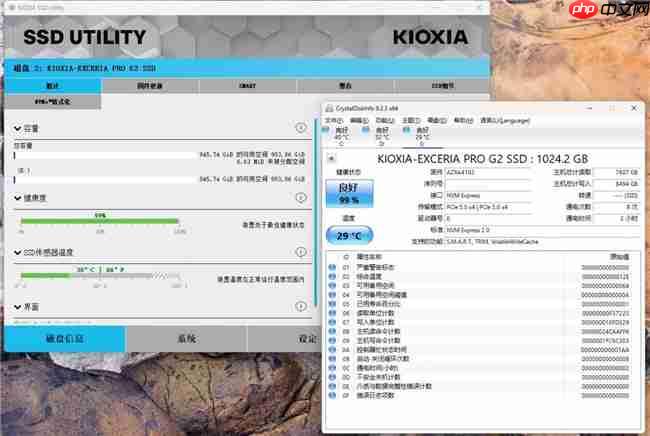Click the standard field showing NVM Express 2.0

pos(542,230)
